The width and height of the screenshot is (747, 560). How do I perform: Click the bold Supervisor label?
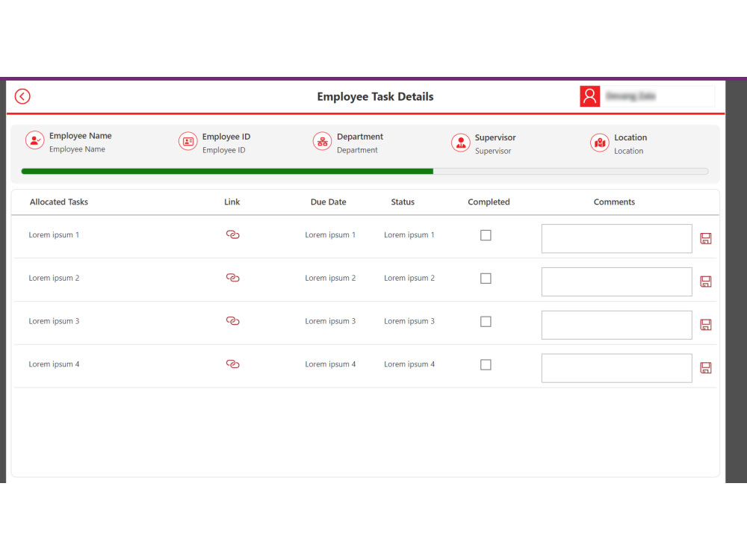(x=495, y=137)
